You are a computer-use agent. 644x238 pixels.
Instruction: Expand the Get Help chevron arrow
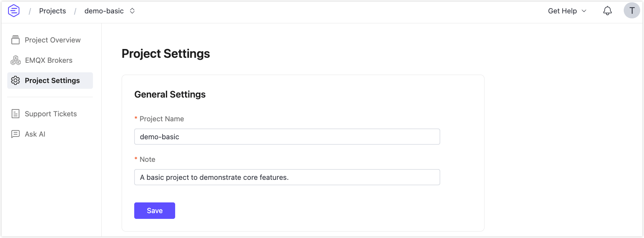coord(584,11)
